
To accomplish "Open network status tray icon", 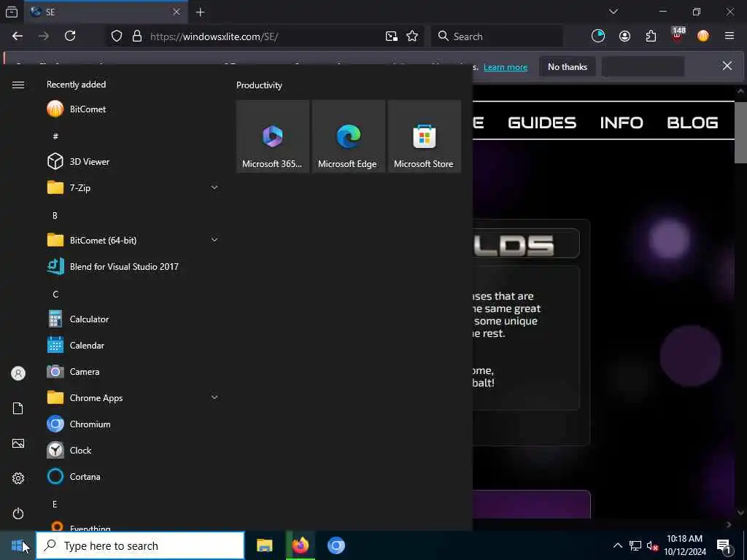I will click(x=635, y=545).
